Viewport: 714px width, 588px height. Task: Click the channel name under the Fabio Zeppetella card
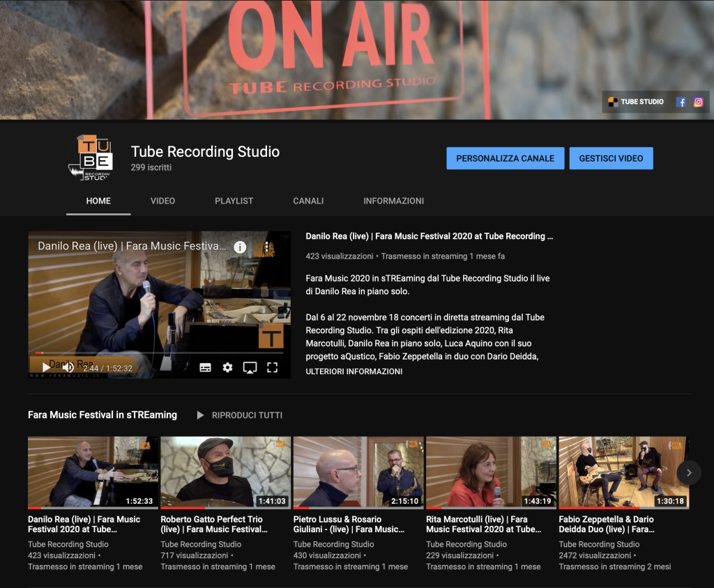tap(599, 544)
